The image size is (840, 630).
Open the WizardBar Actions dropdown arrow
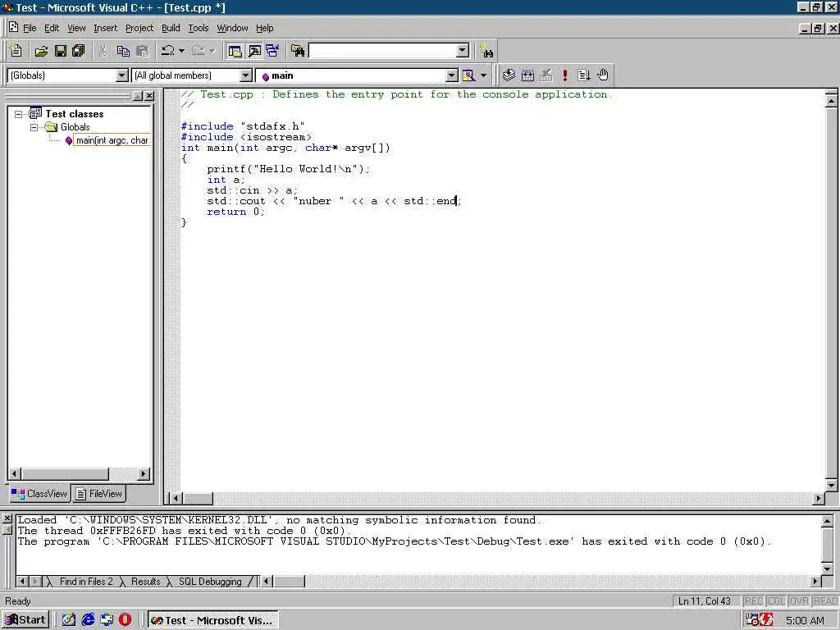pos(483,75)
